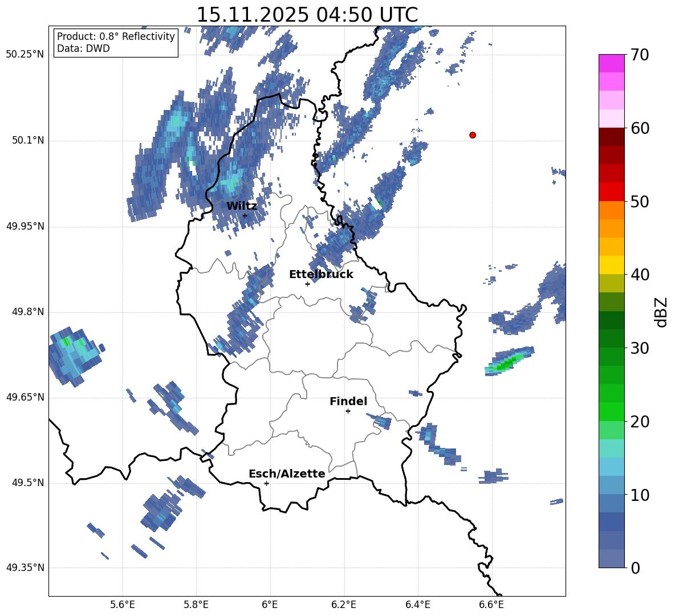Viewport: 675px width, 616px height.
Task: Click the 70 label on the colorbar
Action: [640, 55]
